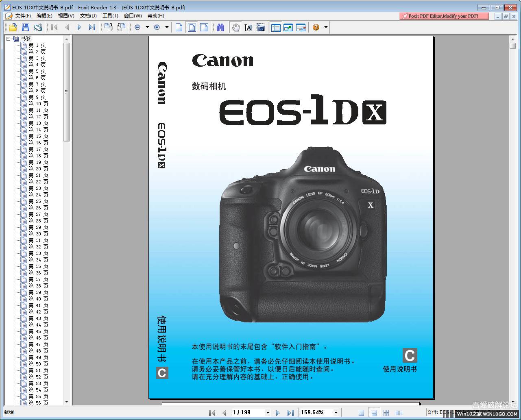This screenshot has height=420, width=521.
Task: Open bookmark 第 20 页
Action: [38, 169]
